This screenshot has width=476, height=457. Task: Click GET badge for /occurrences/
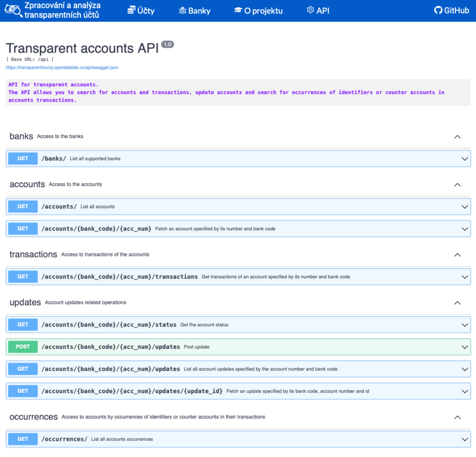click(23, 439)
